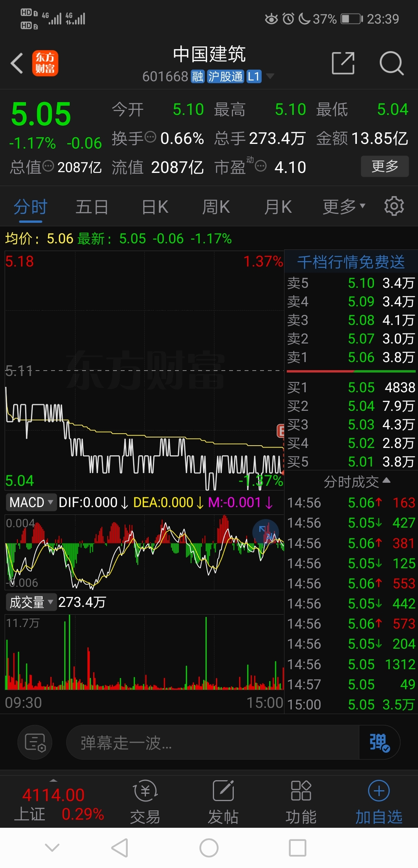Select 买3 order row 5.03
This screenshot has height=868, width=418.
pos(351,424)
